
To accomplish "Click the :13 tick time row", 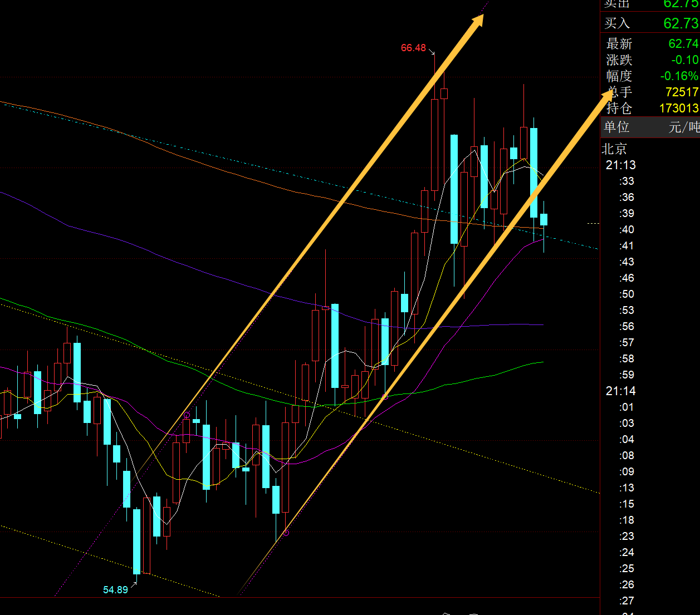I will (626, 488).
